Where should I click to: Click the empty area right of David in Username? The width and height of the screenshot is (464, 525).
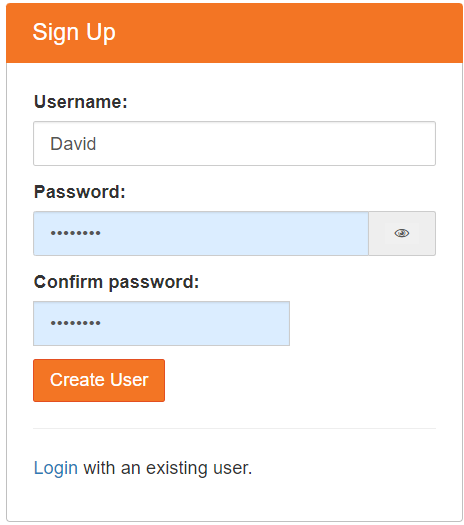264,143
